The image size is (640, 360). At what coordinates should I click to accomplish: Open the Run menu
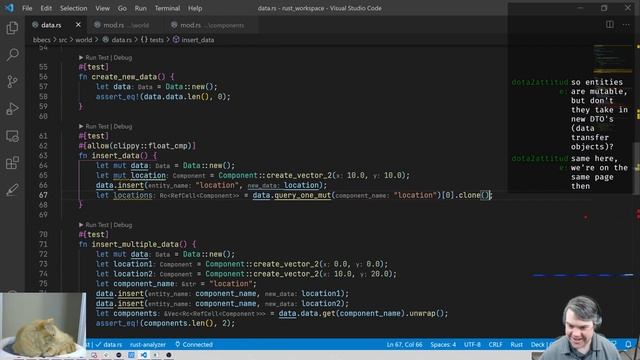140,8
